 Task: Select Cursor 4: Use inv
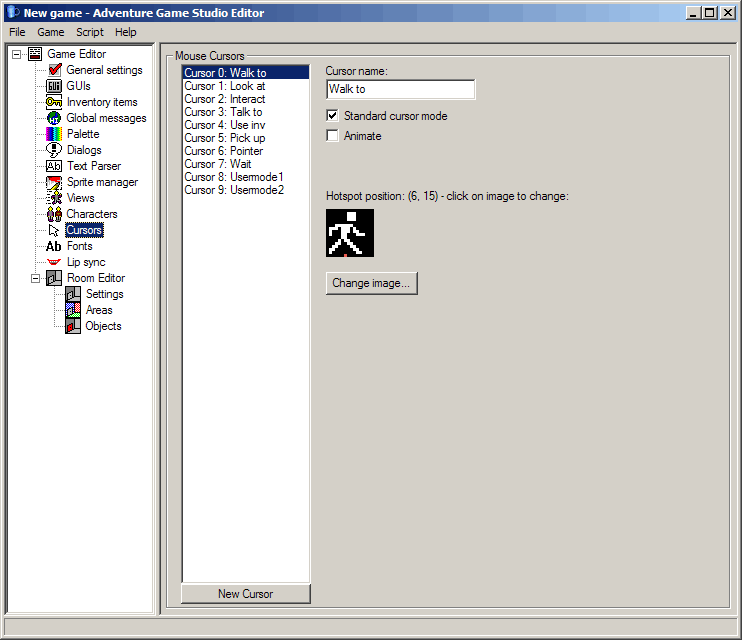[x=246, y=125]
